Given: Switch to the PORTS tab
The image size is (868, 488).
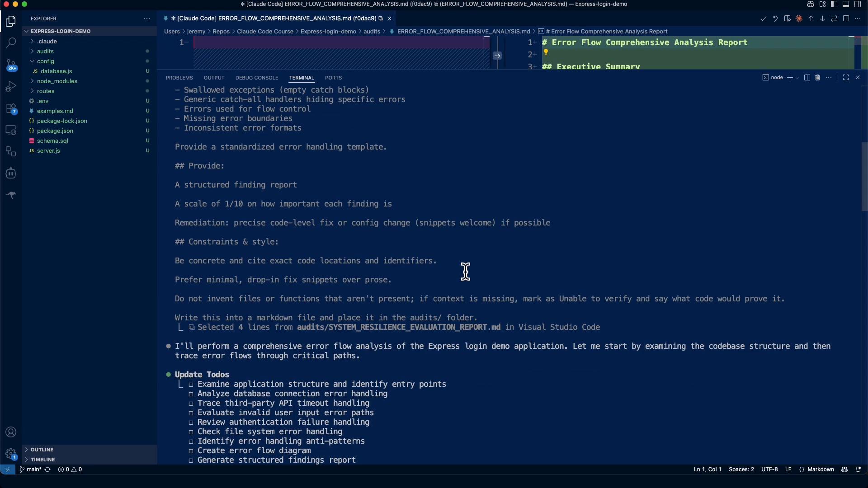Looking at the screenshot, I should point(333,78).
